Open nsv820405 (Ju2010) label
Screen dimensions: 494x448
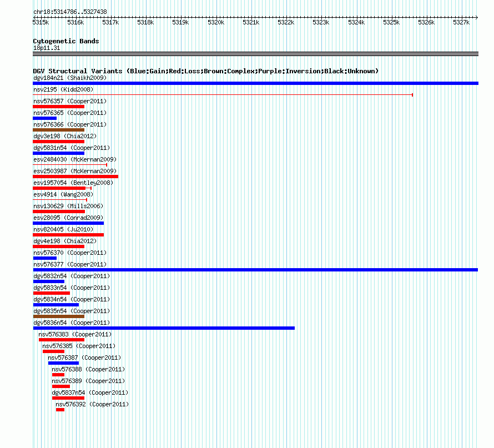point(63,229)
